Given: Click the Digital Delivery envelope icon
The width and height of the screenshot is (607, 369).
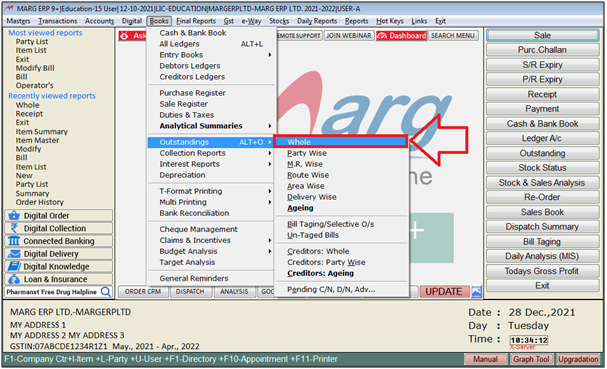Looking at the screenshot, I should 14,254.
